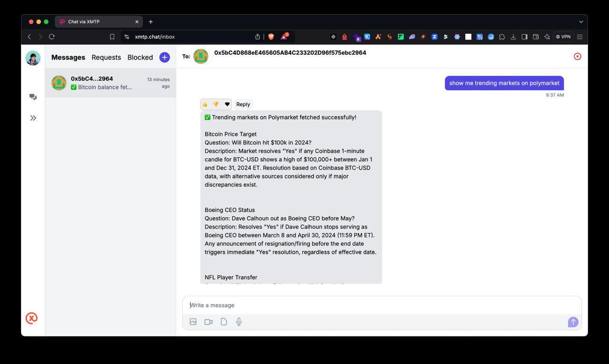Reply to the Polymarket message

pos(243,104)
